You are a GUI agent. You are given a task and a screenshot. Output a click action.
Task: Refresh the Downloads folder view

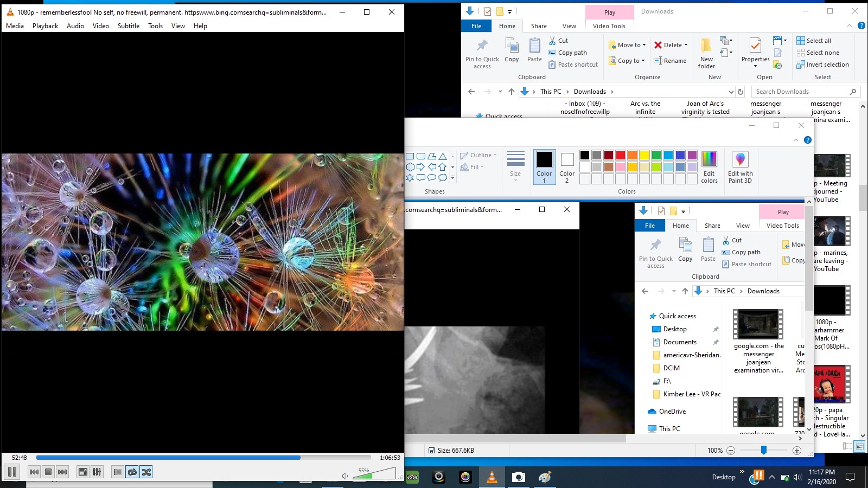741,92
